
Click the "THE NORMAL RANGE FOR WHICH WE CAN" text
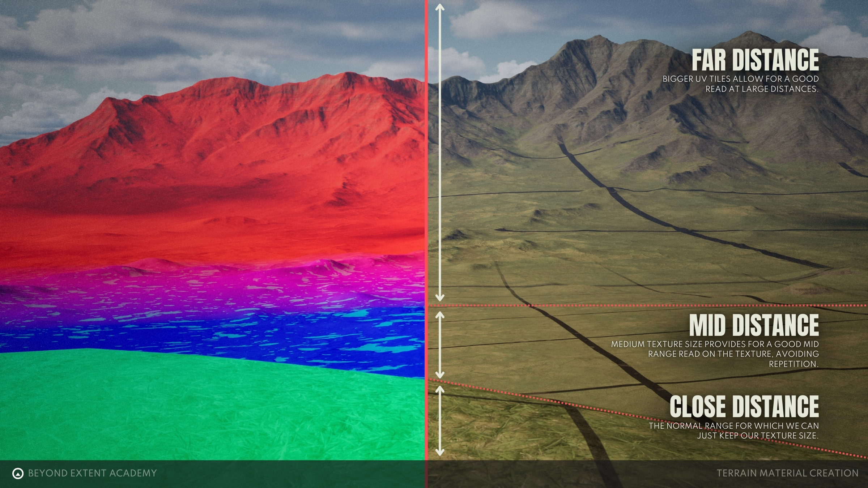pyautogui.click(x=734, y=426)
